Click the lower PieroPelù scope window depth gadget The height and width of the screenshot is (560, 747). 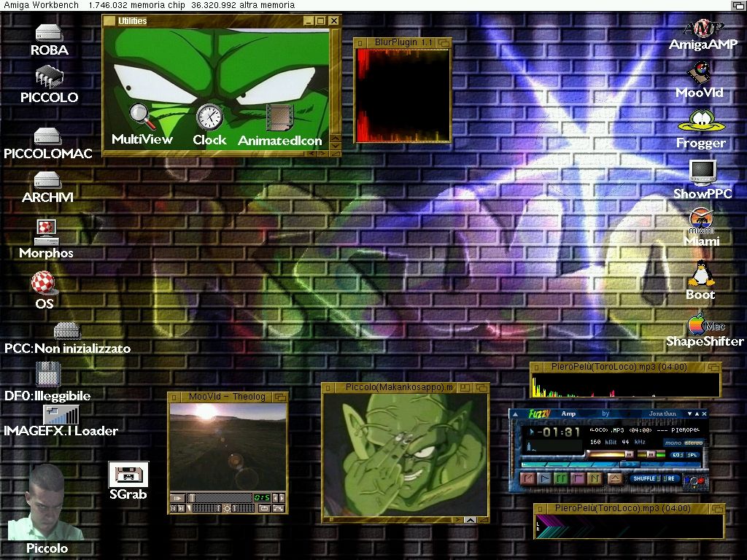(717, 509)
